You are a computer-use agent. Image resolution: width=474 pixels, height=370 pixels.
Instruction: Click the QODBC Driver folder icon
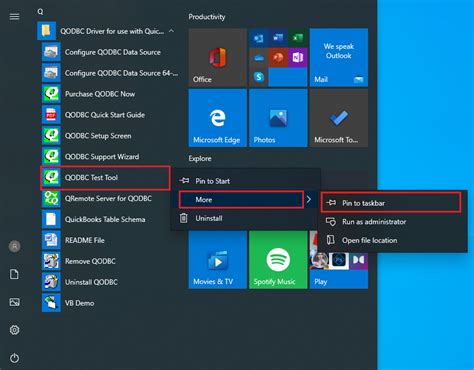click(x=46, y=31)
